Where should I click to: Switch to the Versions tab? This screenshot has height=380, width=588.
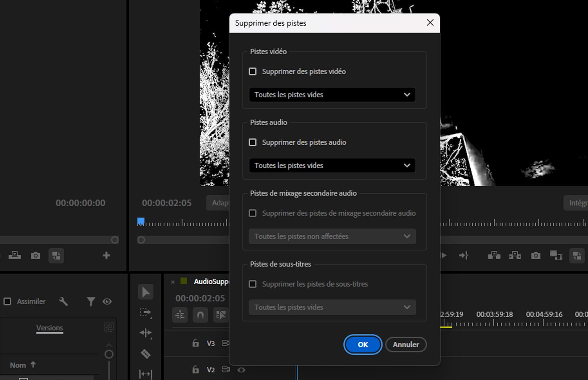50,327
